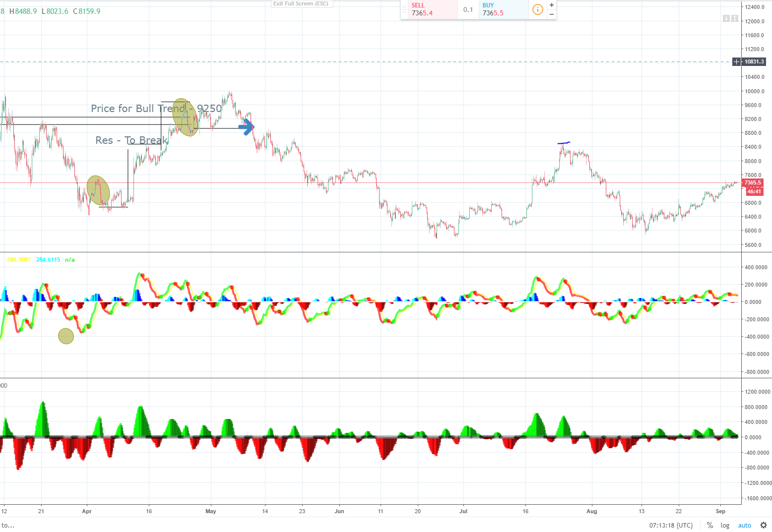Click the 10000.0 price scale label
The image size is (772, 532).
pos(754,91)
